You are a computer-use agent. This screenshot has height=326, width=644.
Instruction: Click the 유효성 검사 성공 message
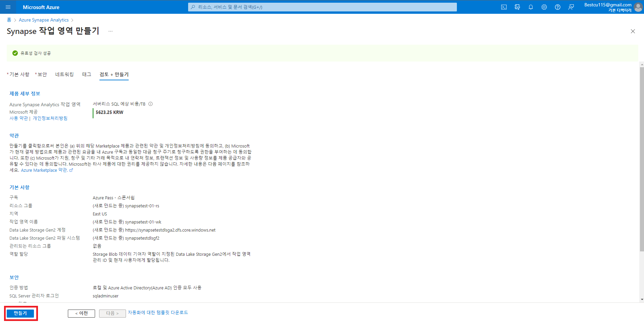(x=36, y=53)
